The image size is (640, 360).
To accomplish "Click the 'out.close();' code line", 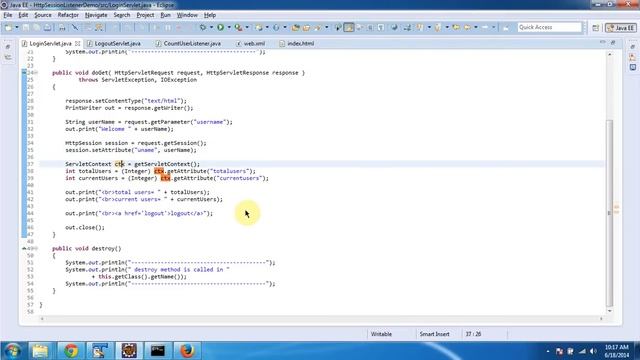I will click(85, 227).
